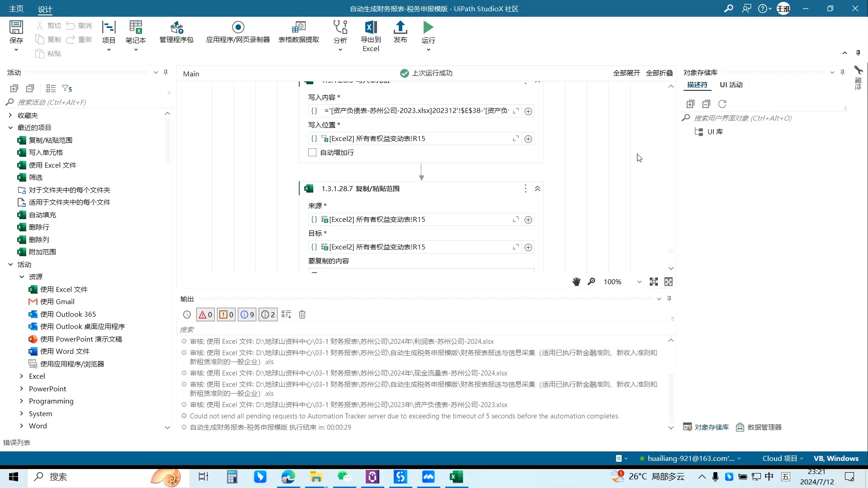Click the Save (保存) icon
The width and height of the screenshot is (868, 488).
pyautogui.click(x=16, y=28)
